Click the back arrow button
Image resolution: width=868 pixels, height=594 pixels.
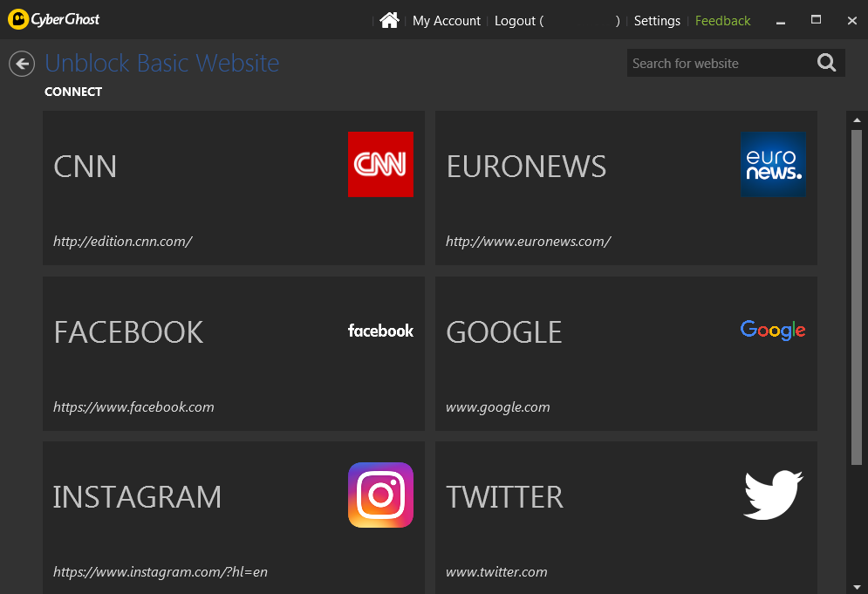click(22, 64)
